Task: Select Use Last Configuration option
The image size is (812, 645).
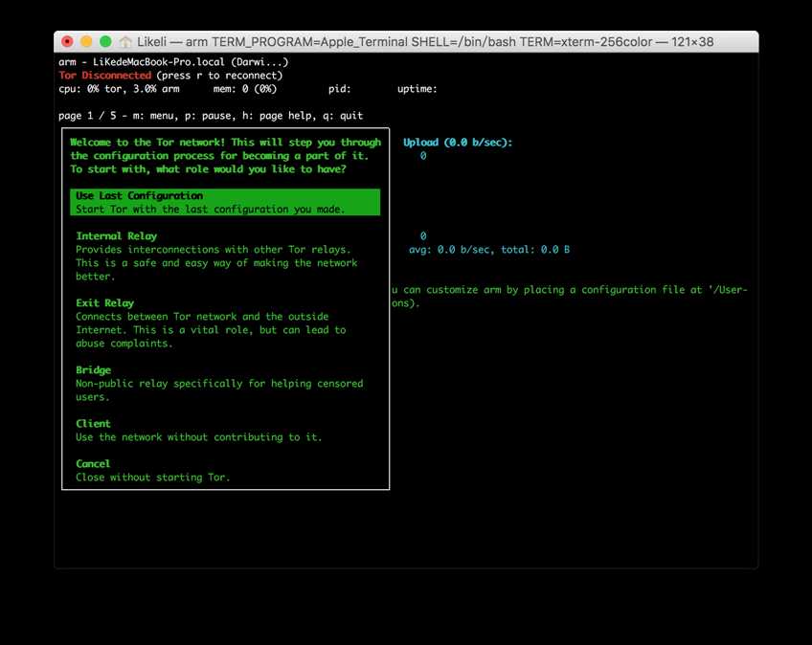Action: point(225,203)
